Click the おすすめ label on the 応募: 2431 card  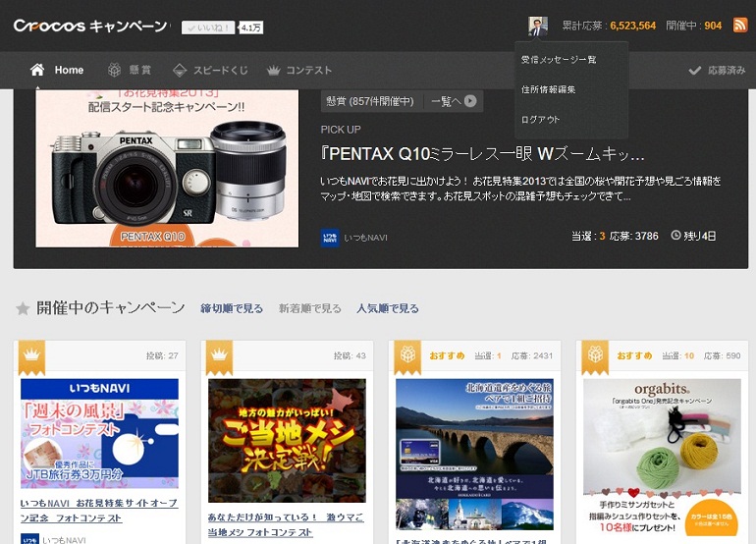pos(447,355)
